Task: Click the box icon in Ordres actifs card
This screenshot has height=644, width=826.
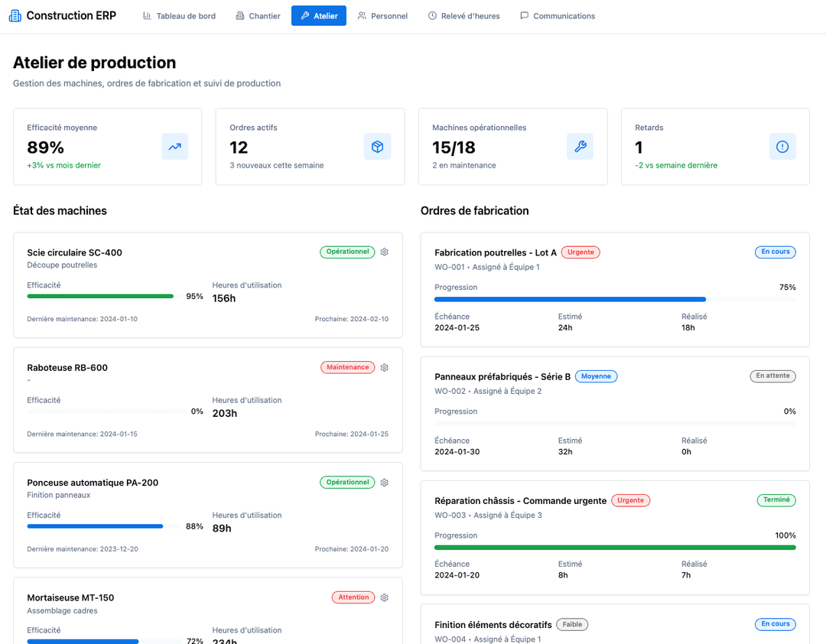Action: coord(377,147)
